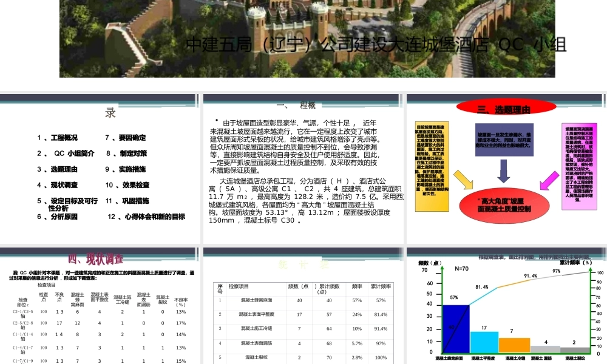Screen dimensions: 607x364
Task: Click the contents entry '5、设定目标及可行性分析'
Action: click(x=67, y=204)
